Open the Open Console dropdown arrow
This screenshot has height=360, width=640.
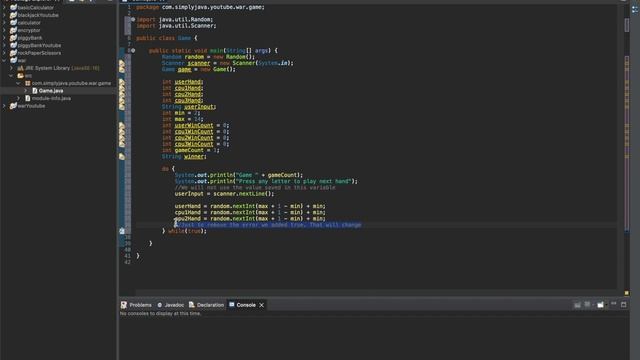[606, 305]
